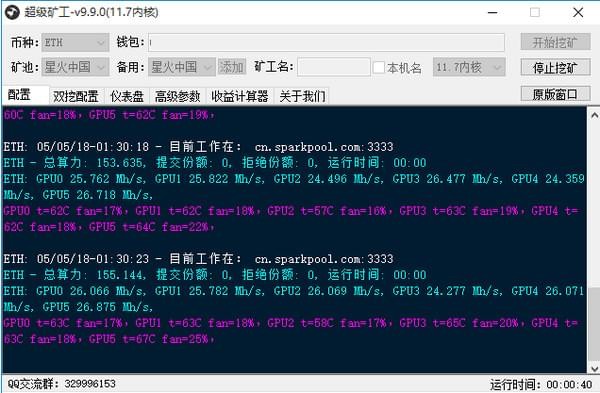Toggle the 本机名 checkbox
Image resolution: width=600 pixels, height=393 pixels.
tap(378, 68)
